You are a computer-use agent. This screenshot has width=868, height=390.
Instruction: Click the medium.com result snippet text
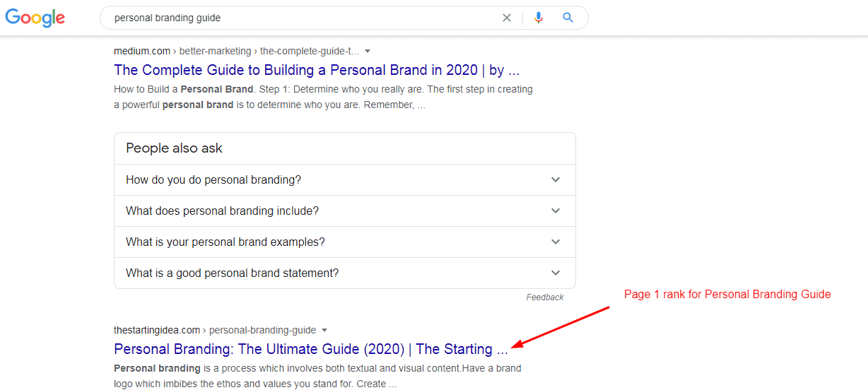pos(323,97)
